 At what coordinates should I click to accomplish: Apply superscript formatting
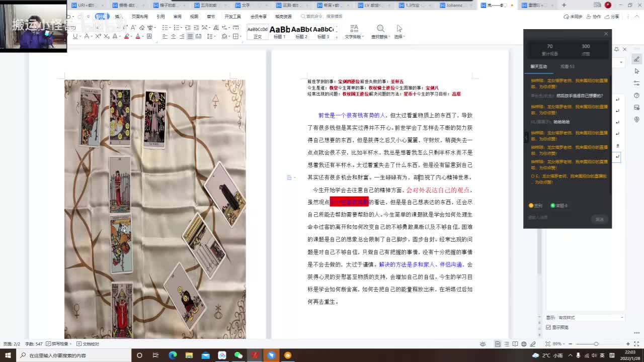[x=97, y=36]
